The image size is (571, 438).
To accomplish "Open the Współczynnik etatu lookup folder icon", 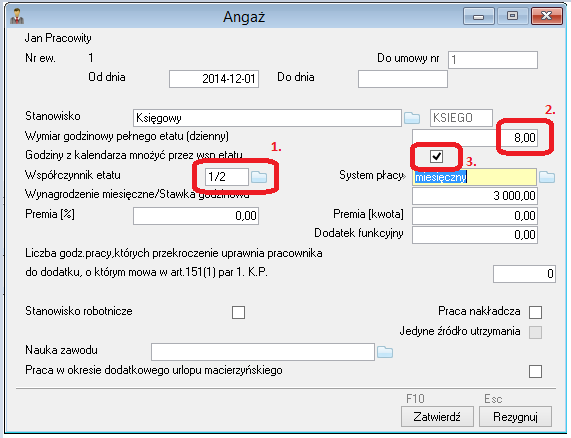I will pyautogui.click(x=259, y=177).
